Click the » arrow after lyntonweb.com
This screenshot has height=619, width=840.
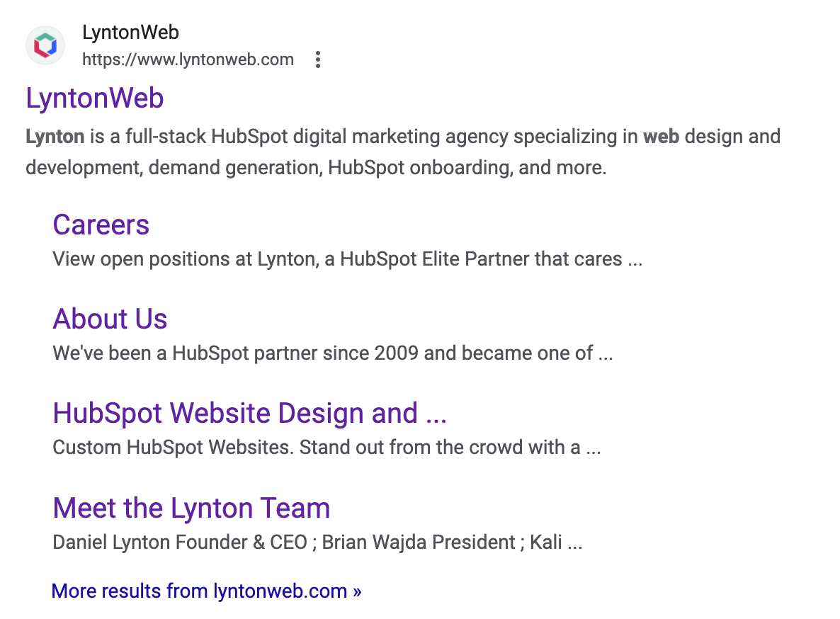pos(358,591)
